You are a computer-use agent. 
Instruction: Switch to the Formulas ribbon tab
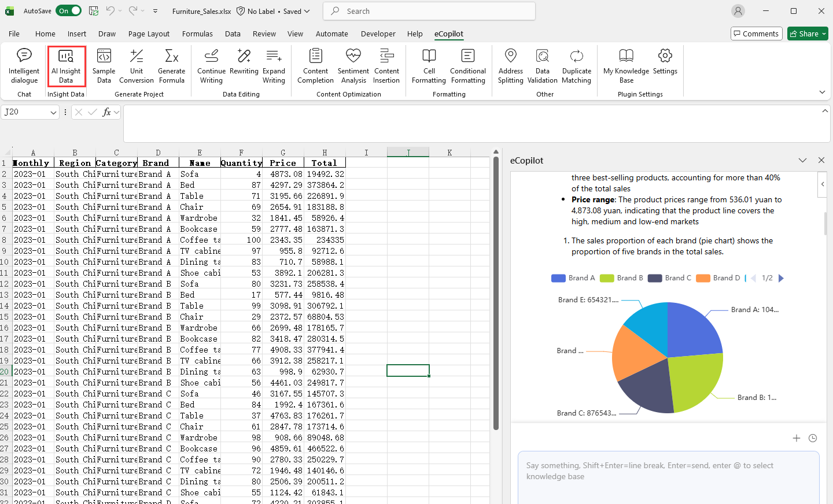(x=197, y=34)
